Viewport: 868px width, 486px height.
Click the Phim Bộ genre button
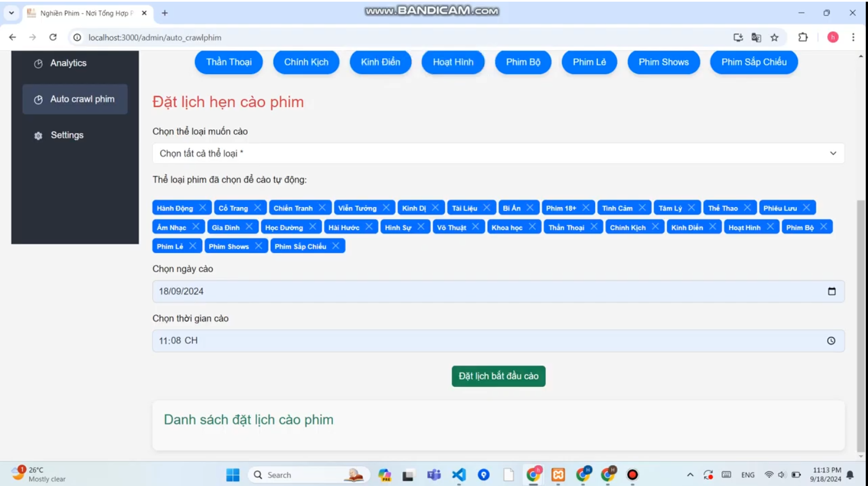pos(523,62)
